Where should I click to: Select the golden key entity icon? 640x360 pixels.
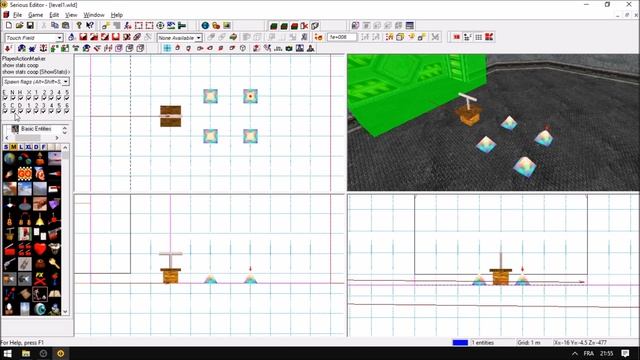[54, 263]
